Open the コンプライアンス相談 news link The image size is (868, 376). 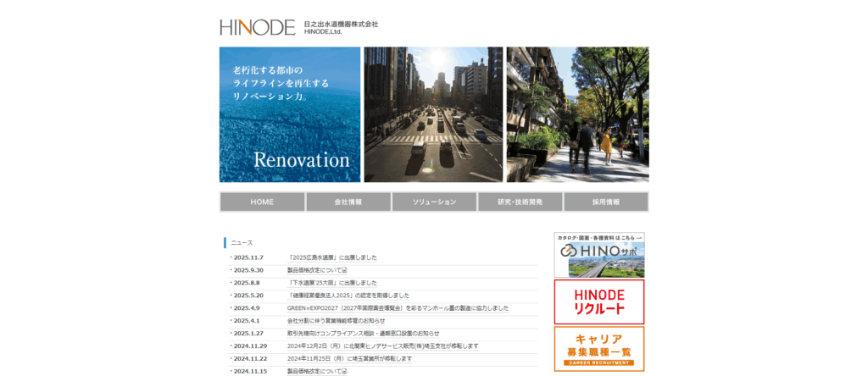click(363, 334)
